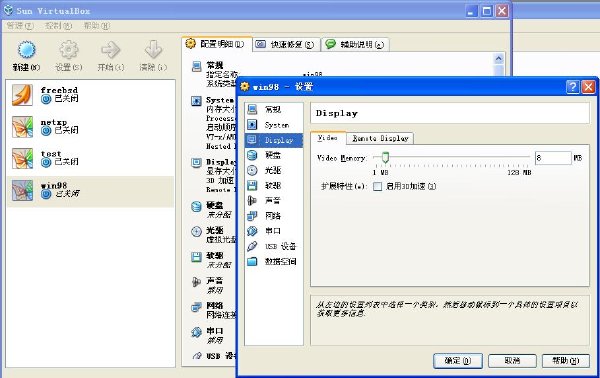Screen dimensions: 600x378
Task: Click the details pane scroll-up arrow
Action: tap(499, 59)
